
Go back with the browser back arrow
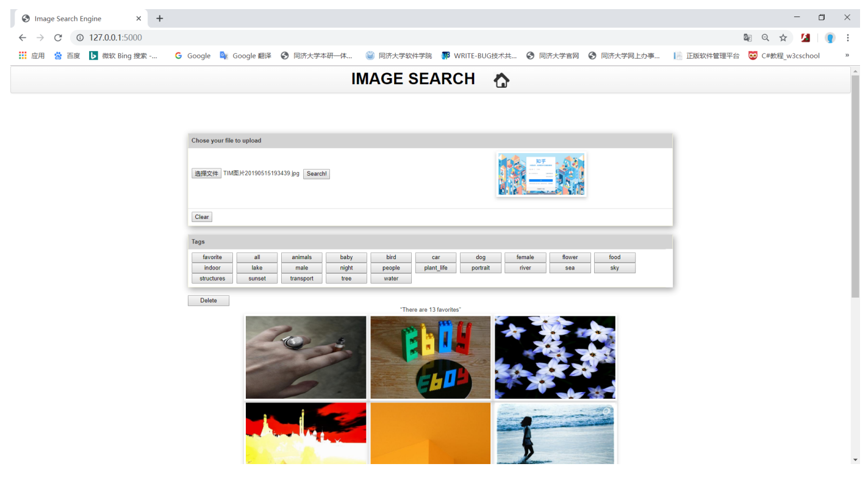pos(23,37)
